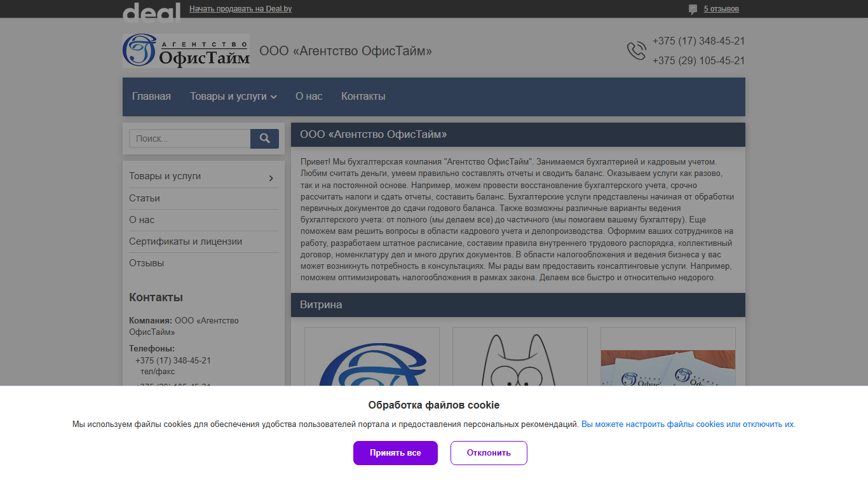Open showcase item with business cards photo
The image size is (868, 488).
pyautogui.click(x=668, y=356)
